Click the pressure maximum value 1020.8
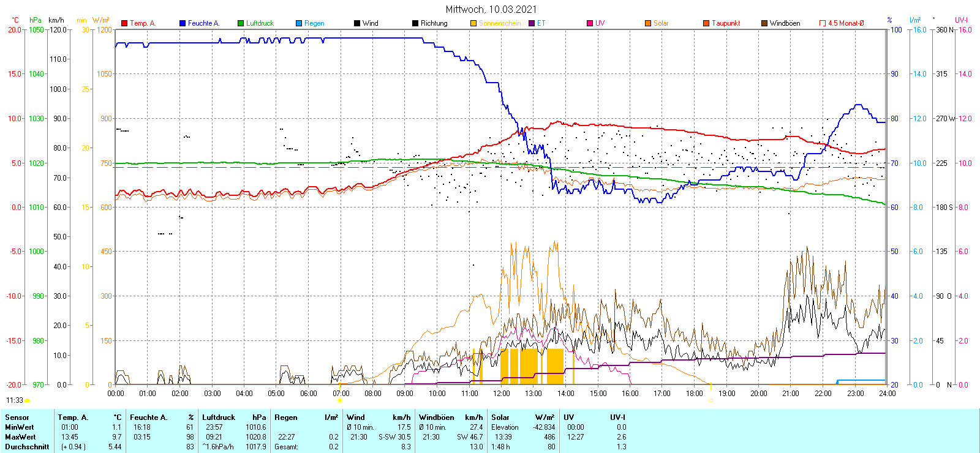The width and height of the screenshot is (980, 453). point(256,437)
